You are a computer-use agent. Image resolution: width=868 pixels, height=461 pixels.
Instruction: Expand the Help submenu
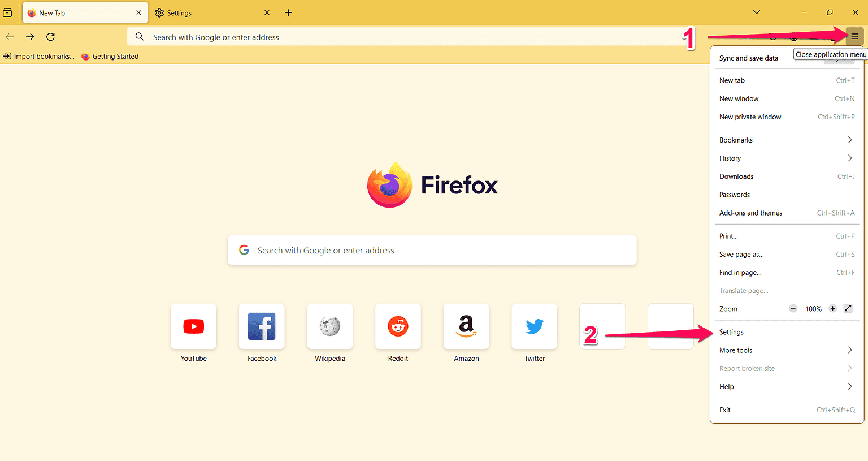pos(787,387)
